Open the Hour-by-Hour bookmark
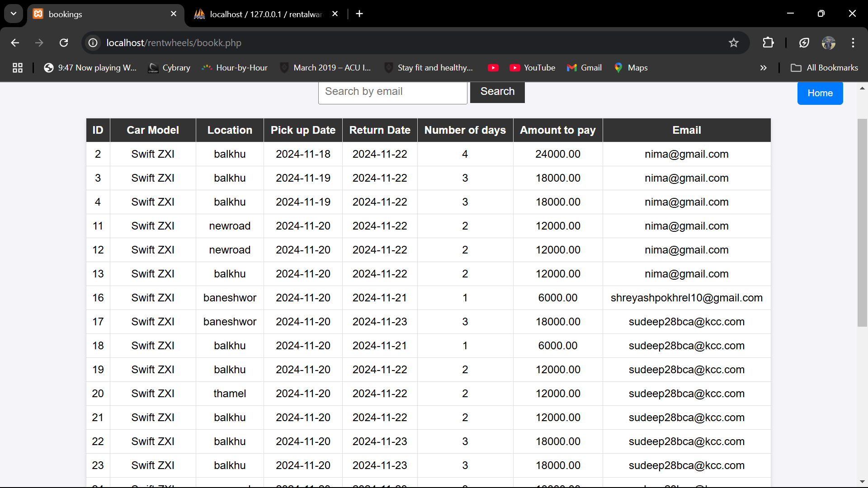 point(235,68)
